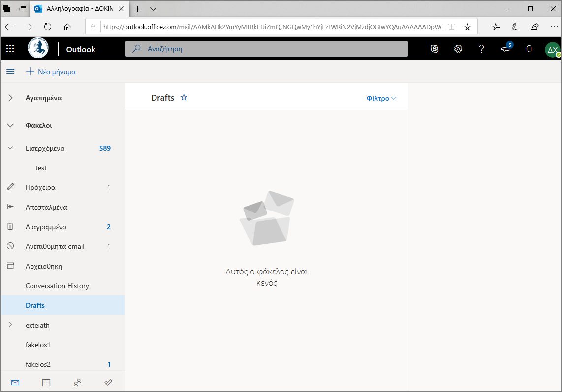Add Drafts folder to favorites star
This screenshot has width=562, height=392.
[x=184, y=97]
